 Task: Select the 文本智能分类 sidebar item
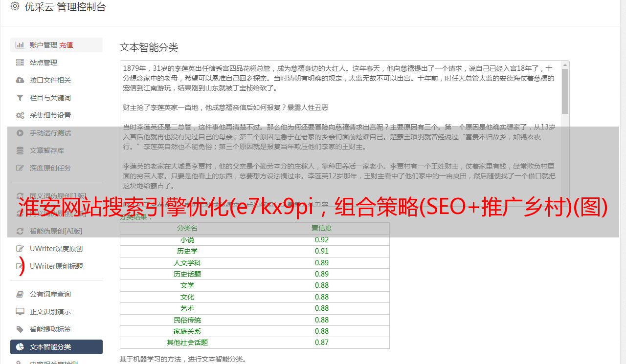tap(56, 347)
